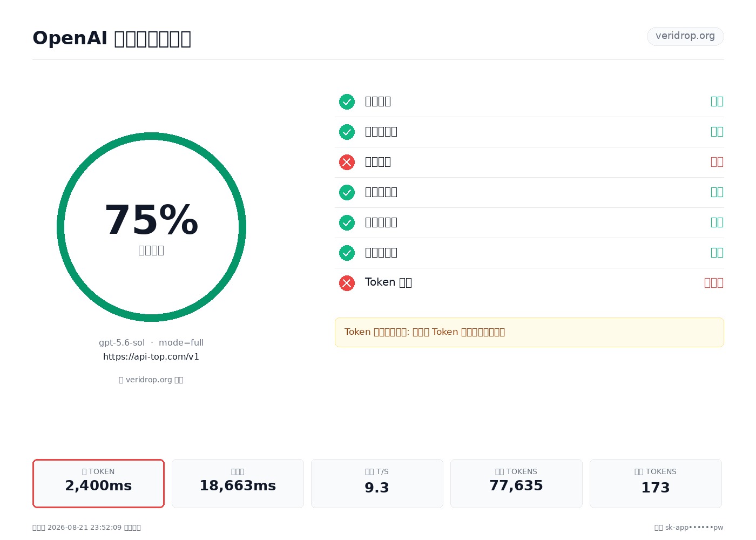Image resolution: width=756 pixels, height=540 pixels.
Task: Click the first green checkmark icon
Action: pos(347,102)
